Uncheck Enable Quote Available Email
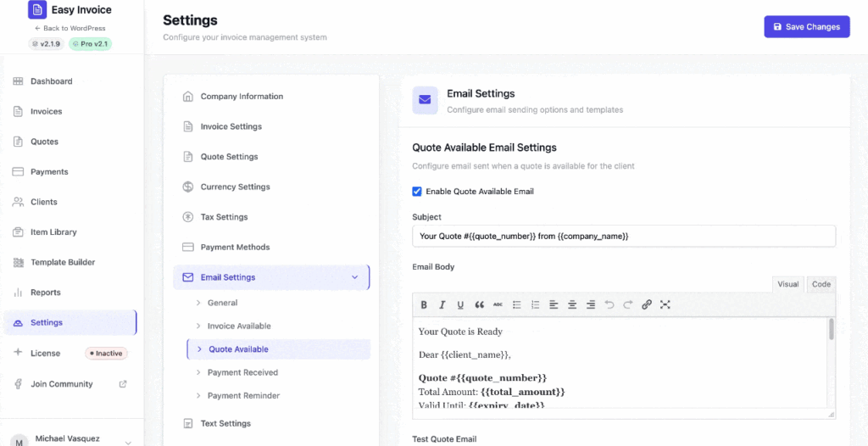Viewport: 868px width, 446px height. click(417, 192)
